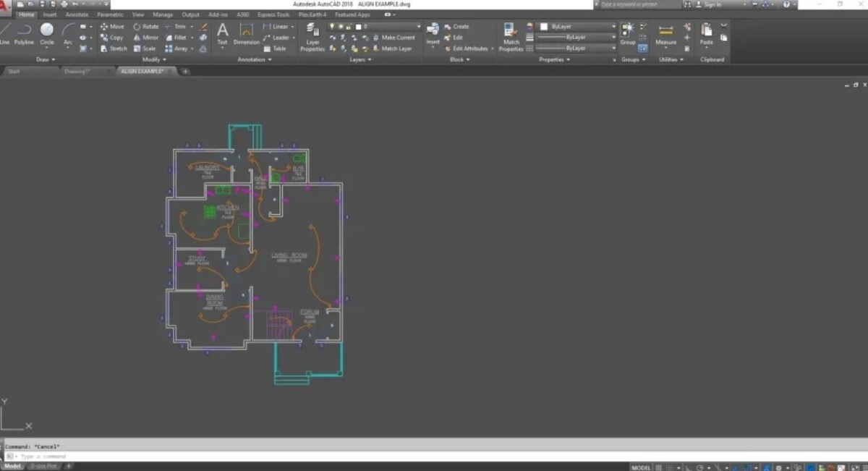Activate the Circle tool

(46, 32)
